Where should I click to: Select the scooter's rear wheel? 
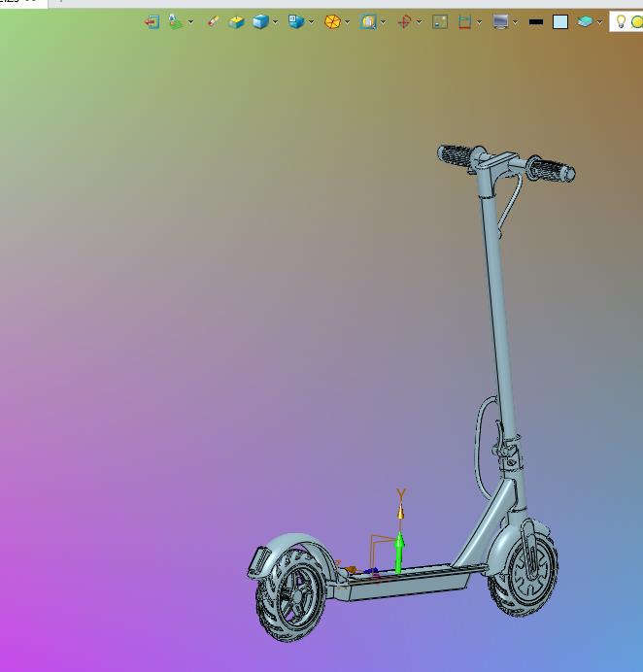coord(290,595)
